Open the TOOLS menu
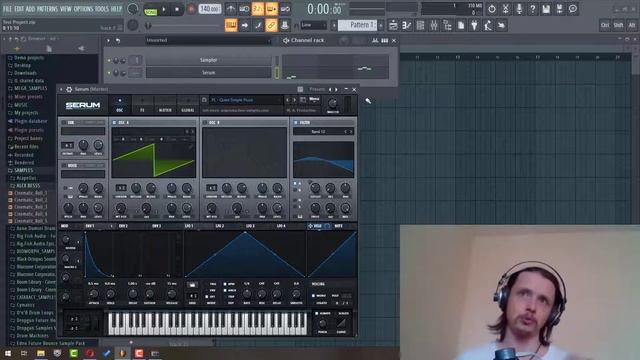Image resolution: width=640 pixels, height=360 pixels. [x=102, y=9]
